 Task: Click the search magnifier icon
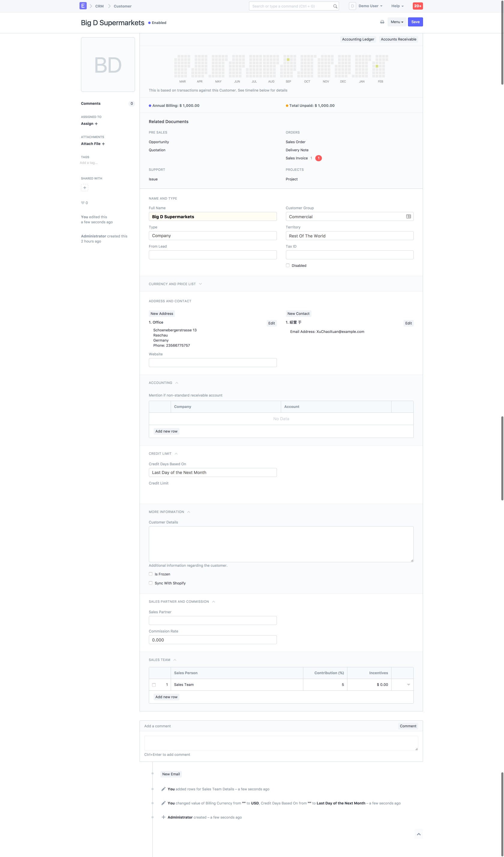pyautogui.click(x=335, y=6)
